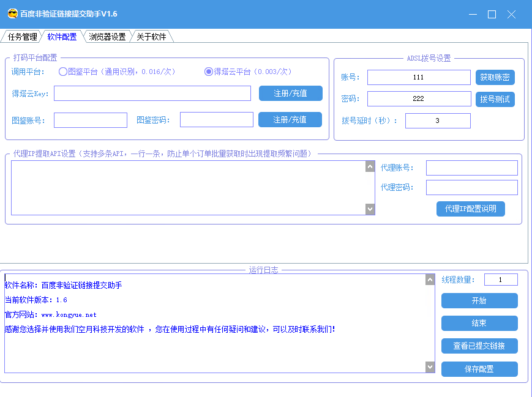Click the 运行日志 scroll-down arrow

click(430, 367)
